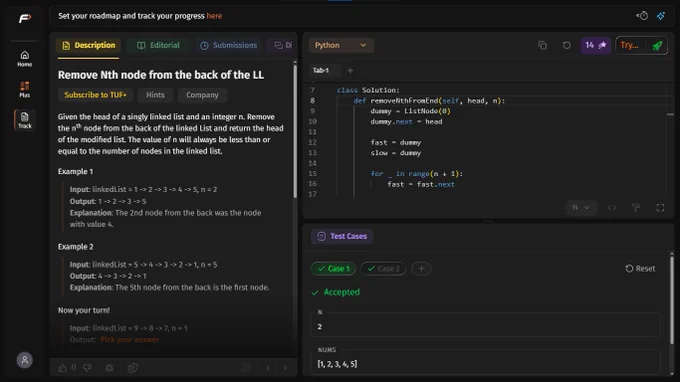Click the test cases panel scrollbar

click(x=672, y=299)
